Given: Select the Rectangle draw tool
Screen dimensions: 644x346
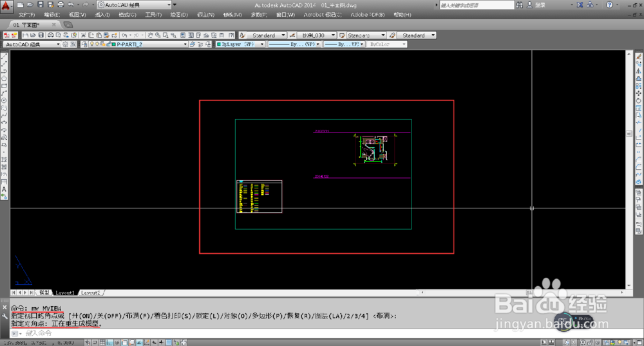Looking at the screenshot, I should [4, 86].
